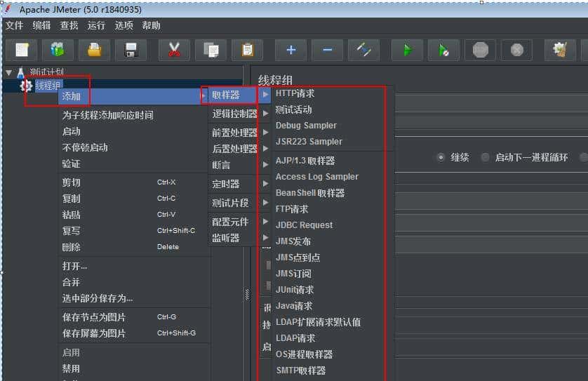Open the 编辑 menu

point(41,25)
